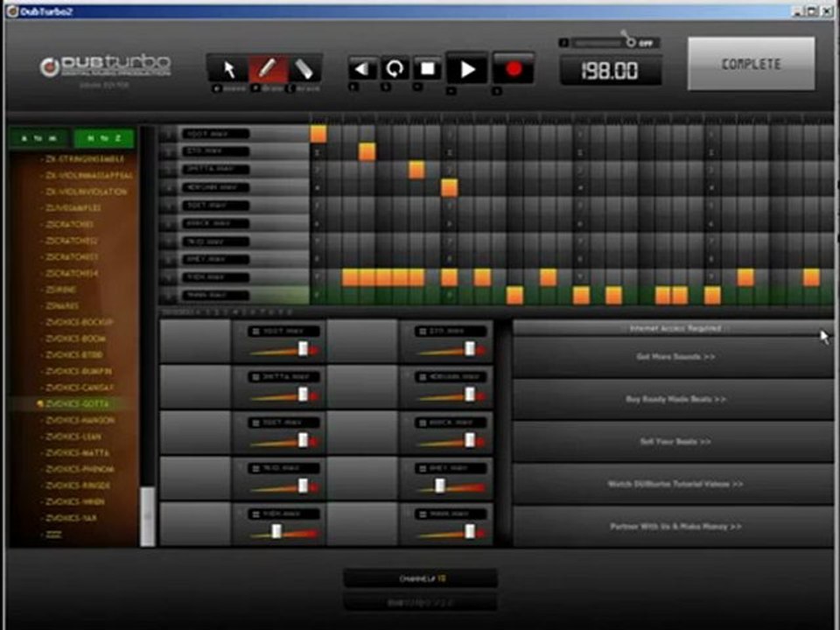Select the highlighted ZVOXICS-GOTTA kit
Viewport: 840px width, 630px height.
(x=77, y=404)
